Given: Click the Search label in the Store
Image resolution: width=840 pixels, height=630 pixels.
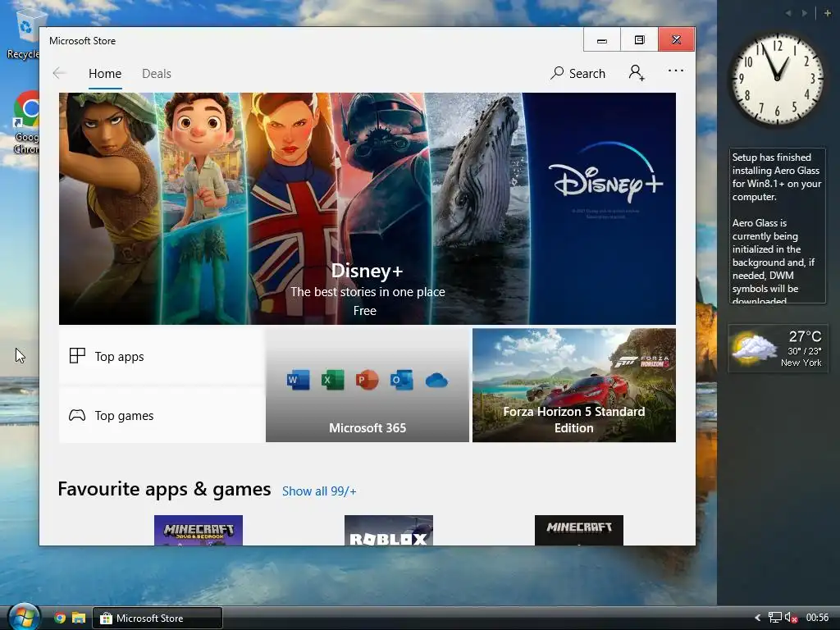Looking at the screenshot, I should pos(587,73).
